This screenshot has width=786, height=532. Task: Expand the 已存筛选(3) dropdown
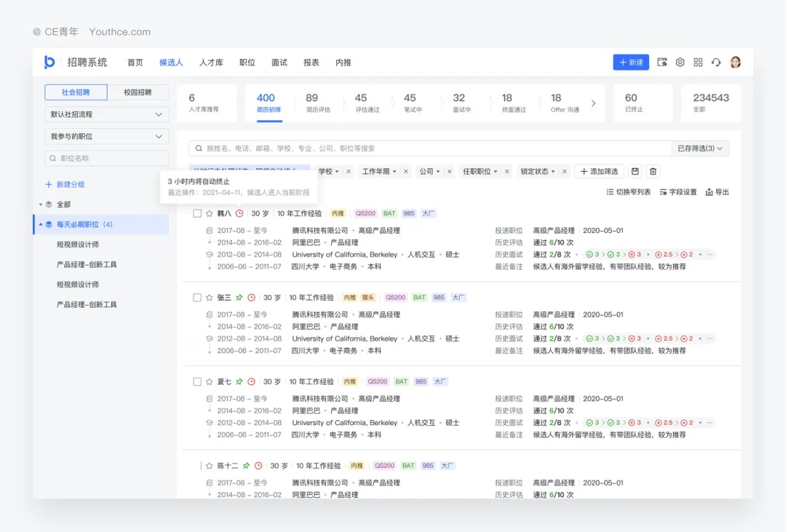click(x=699, y=148)
